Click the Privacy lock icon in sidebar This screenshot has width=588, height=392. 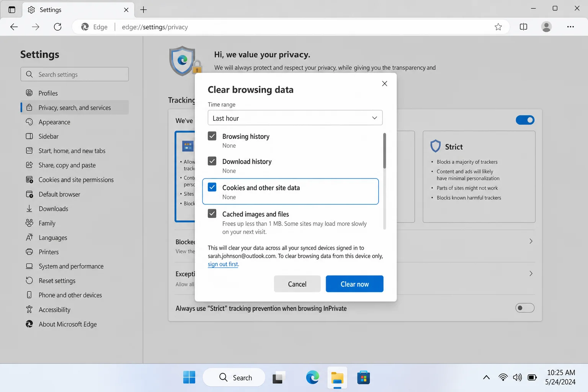coord(29,108)
